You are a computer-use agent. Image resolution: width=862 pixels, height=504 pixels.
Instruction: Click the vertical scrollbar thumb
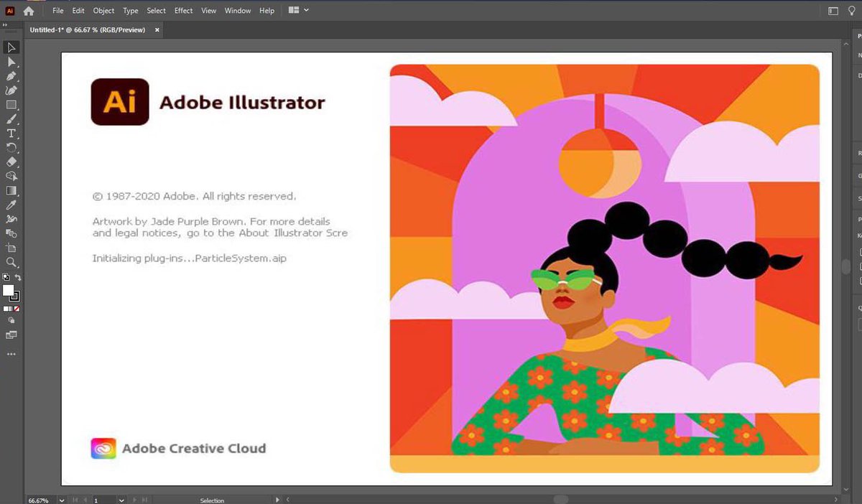(845, 266)
